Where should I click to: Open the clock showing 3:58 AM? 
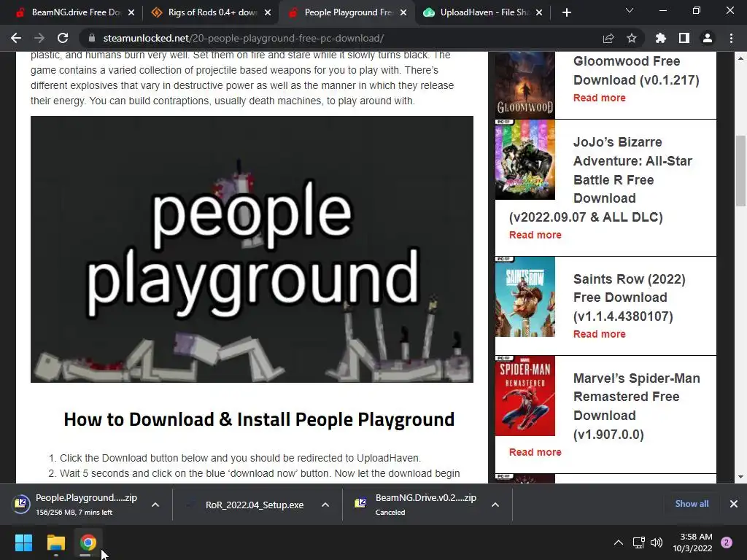coord(693,542)
